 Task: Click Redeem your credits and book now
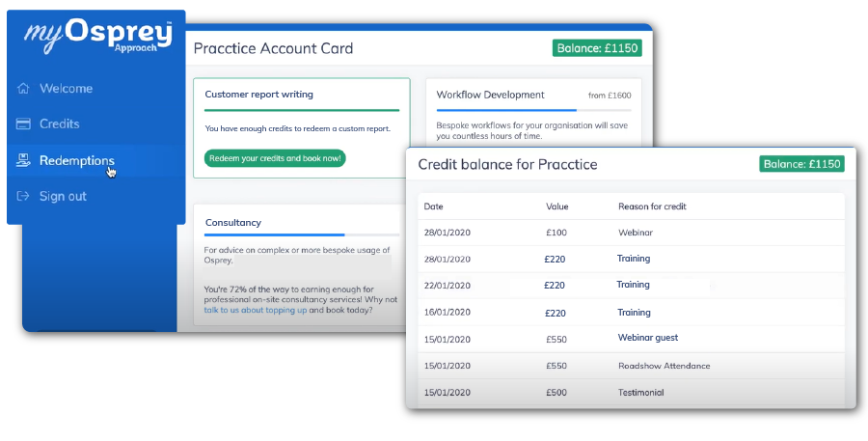pyautogui.click(x=275, y=158)
